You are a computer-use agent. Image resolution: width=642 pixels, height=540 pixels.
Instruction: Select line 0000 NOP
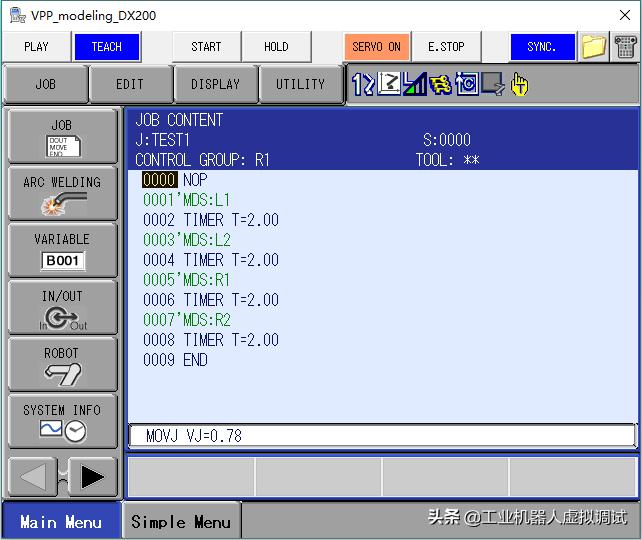click(x=175, y=180)
